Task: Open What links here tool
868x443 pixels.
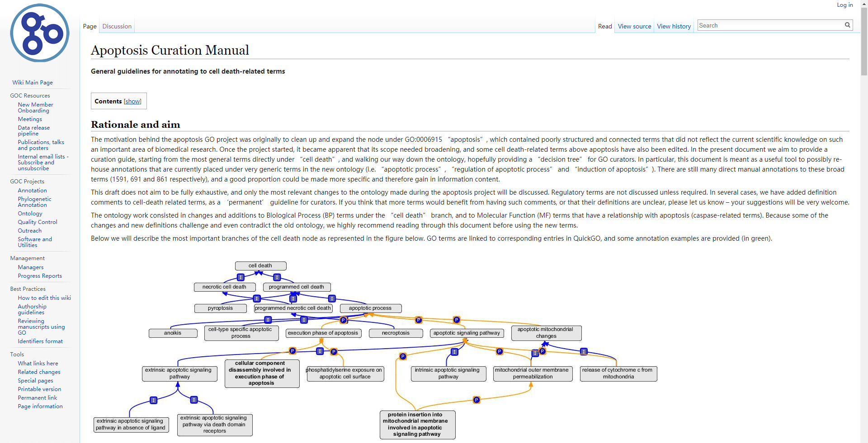Action: [38, 364]
